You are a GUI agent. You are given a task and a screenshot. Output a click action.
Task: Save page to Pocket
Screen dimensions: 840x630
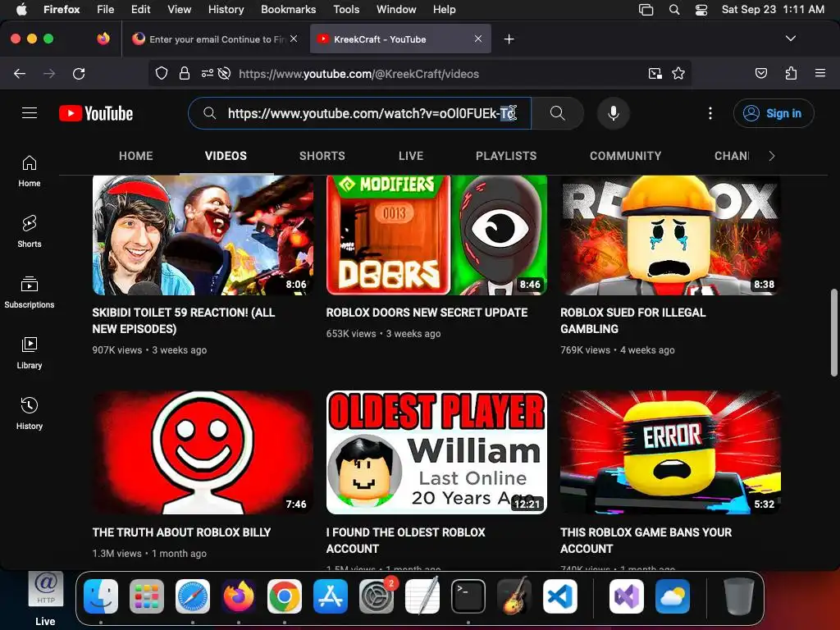761,73
